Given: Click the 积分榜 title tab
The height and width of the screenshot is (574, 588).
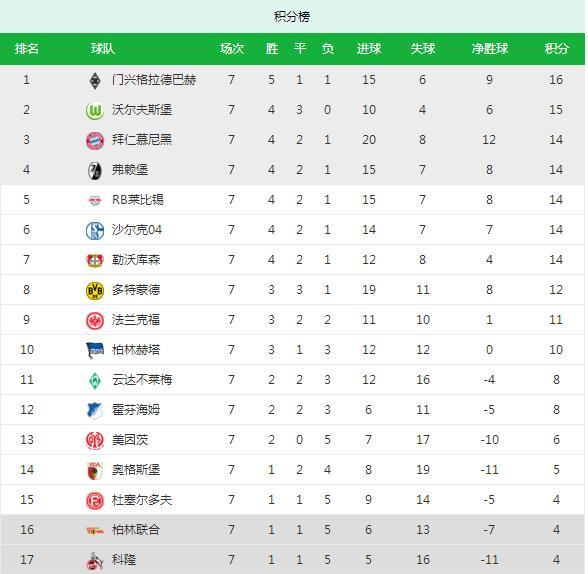Looking at the screenshot, I should (292, 16).
